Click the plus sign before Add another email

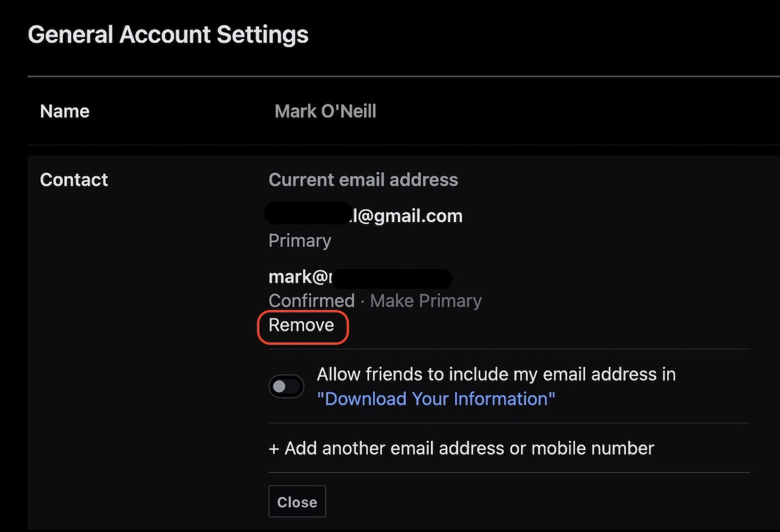pos(274,448)
